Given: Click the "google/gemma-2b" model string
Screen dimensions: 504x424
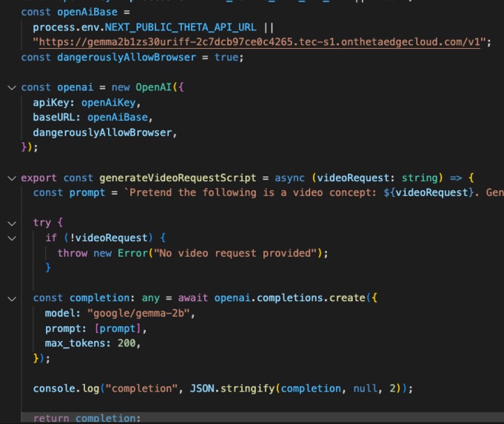Looking at the screenshot, I should (x=138, y=313).
